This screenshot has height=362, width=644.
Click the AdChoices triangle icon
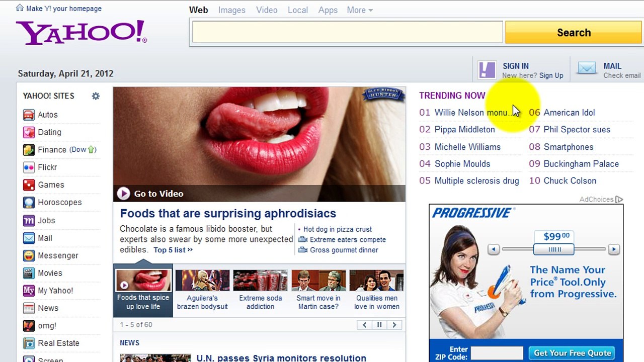[x=619, y=200]
